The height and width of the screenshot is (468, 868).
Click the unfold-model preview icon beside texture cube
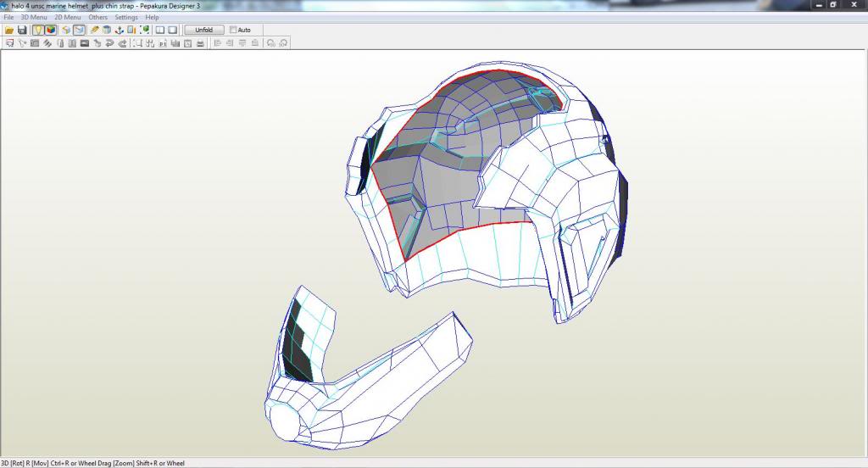point(66,30)
